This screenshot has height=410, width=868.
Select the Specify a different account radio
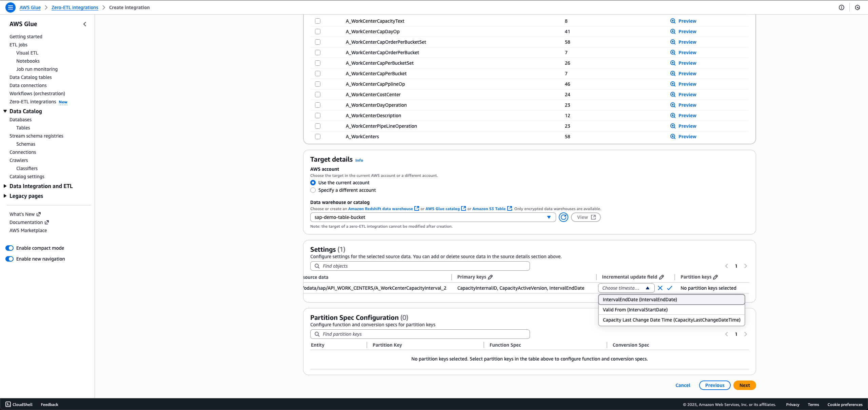pos(313,190)
